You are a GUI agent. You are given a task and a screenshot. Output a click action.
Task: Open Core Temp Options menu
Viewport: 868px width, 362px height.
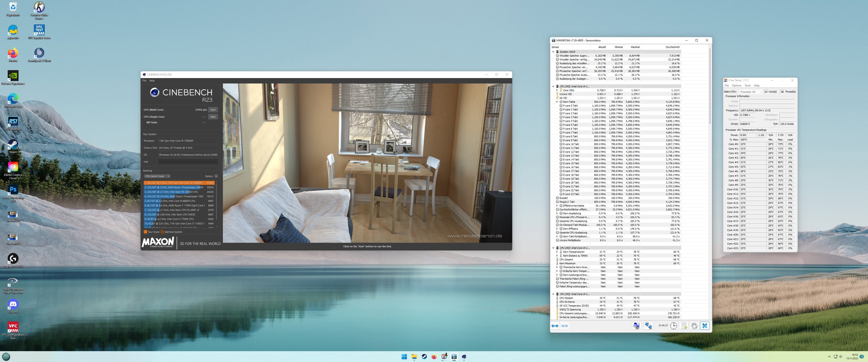(737, 86)
